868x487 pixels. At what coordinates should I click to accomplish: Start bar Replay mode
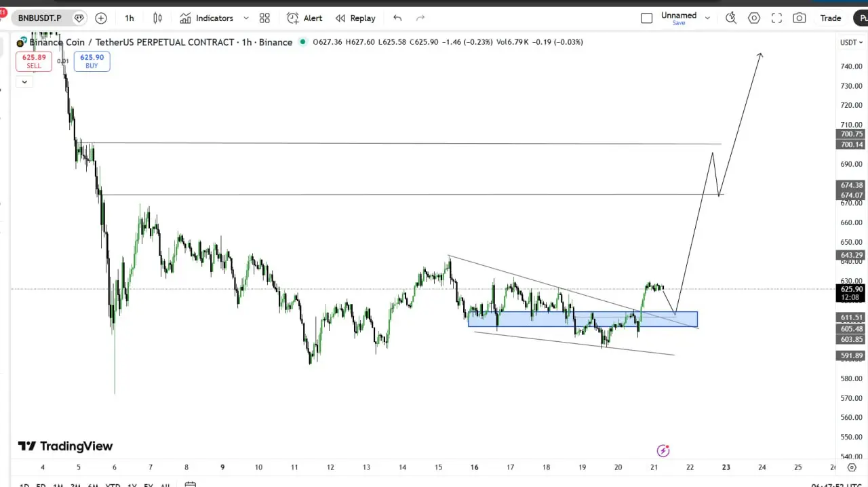pyautogui.click(x=355, y=18)
